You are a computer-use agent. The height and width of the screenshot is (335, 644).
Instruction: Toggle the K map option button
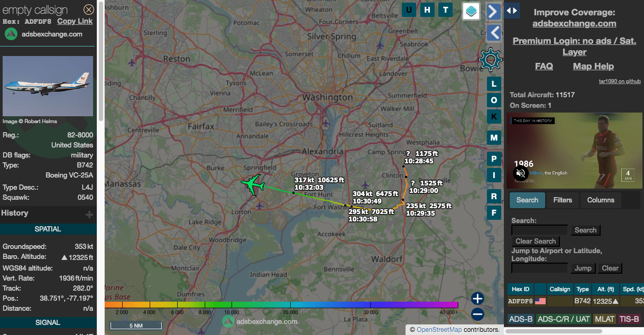[x=494, y=116]
